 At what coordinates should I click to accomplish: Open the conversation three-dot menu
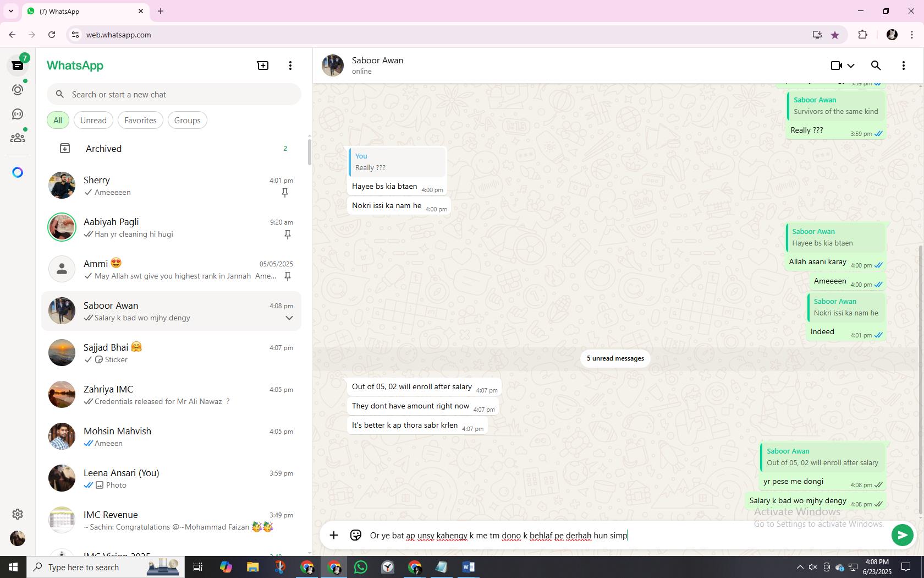coord(904,66)
